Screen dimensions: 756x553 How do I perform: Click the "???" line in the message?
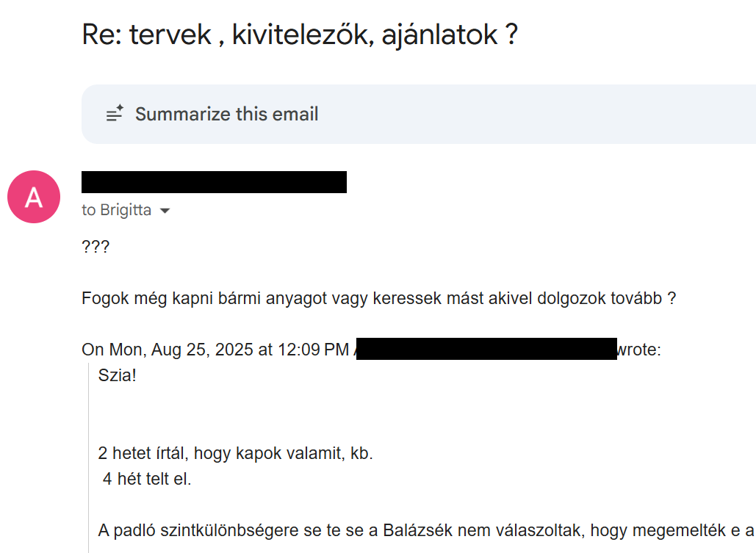point(96,247)
